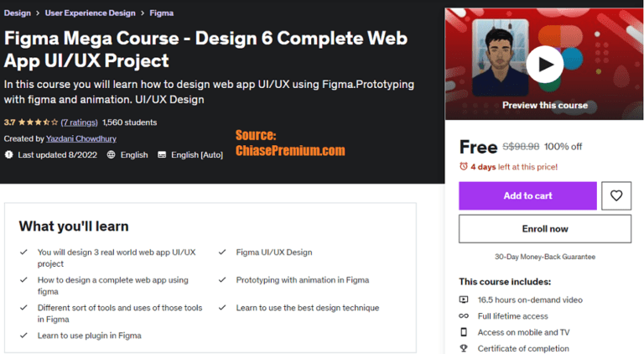Click the mobile and TV access icon
This screenshot has width=644, height=354.
pos(464,332)
